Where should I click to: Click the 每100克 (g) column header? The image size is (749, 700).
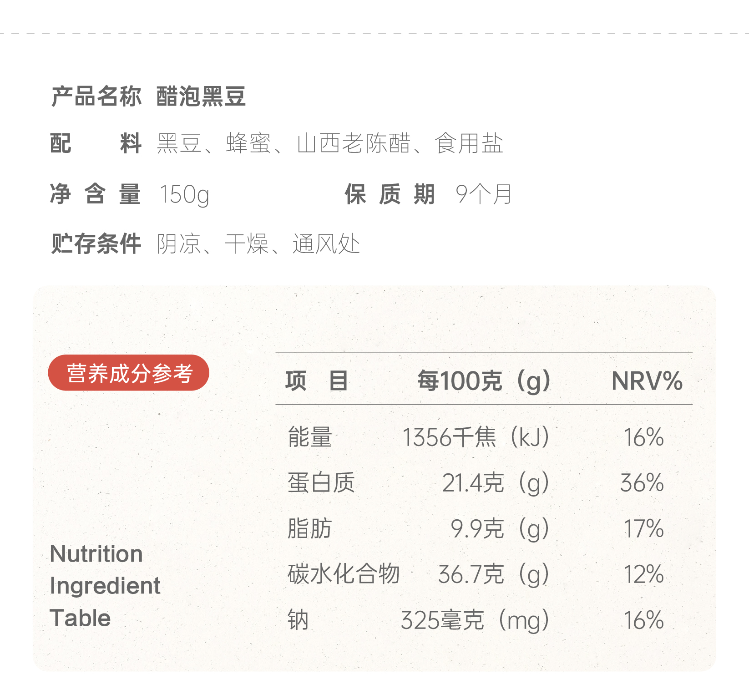(x=484, y=380)
